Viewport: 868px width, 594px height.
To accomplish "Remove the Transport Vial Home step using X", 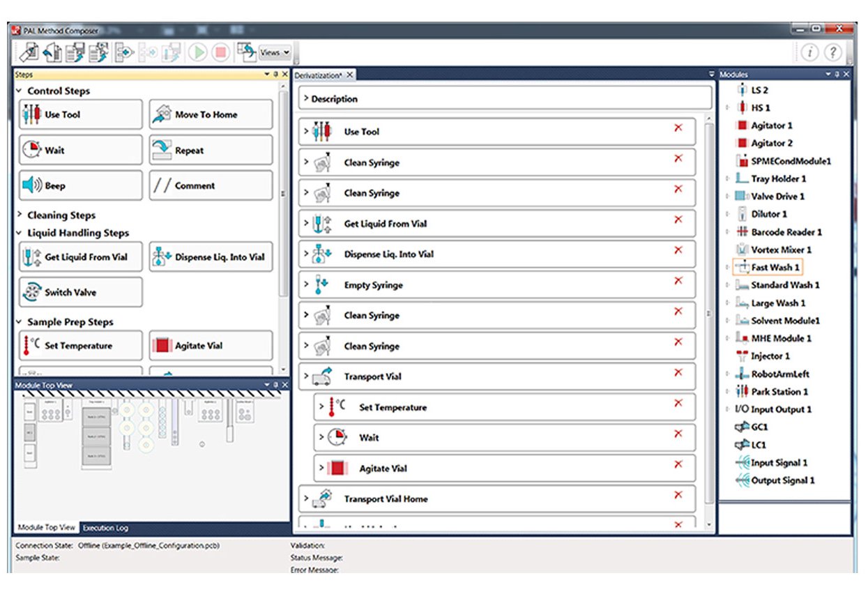I will pos(678,495).
